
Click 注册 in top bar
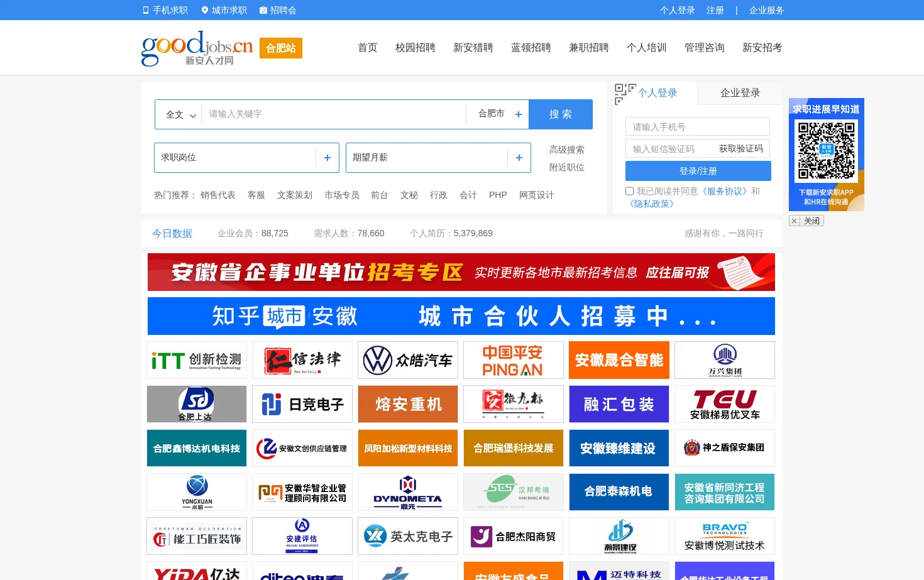coord(715,10)
